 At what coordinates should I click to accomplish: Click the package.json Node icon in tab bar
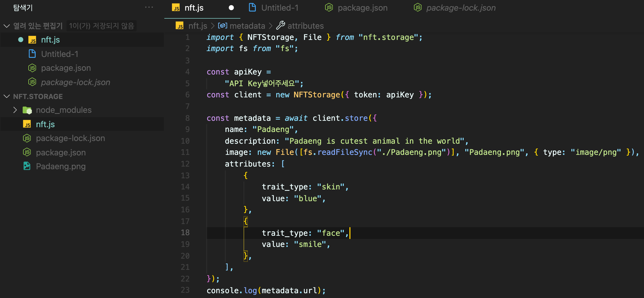click(x=329, y=8)
